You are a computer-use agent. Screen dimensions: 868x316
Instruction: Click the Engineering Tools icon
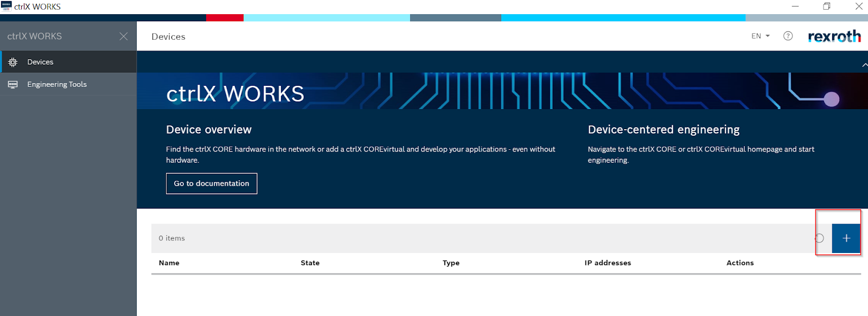13,84
